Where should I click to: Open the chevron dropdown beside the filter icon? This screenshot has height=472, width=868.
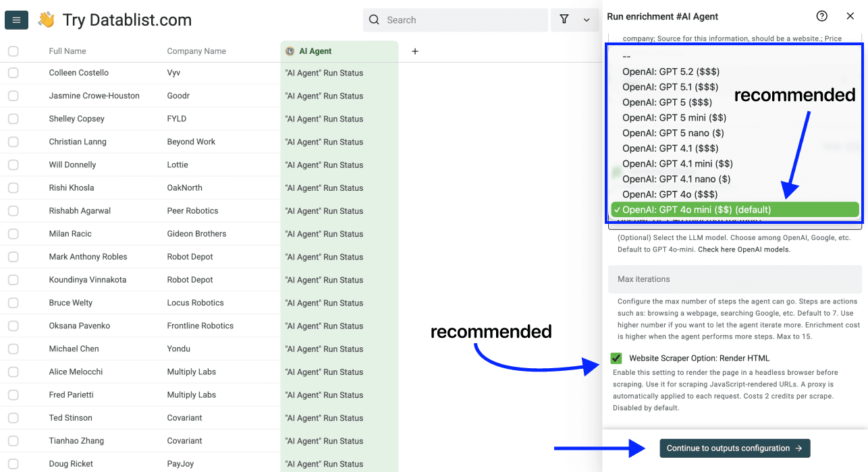tap(585, 20)
